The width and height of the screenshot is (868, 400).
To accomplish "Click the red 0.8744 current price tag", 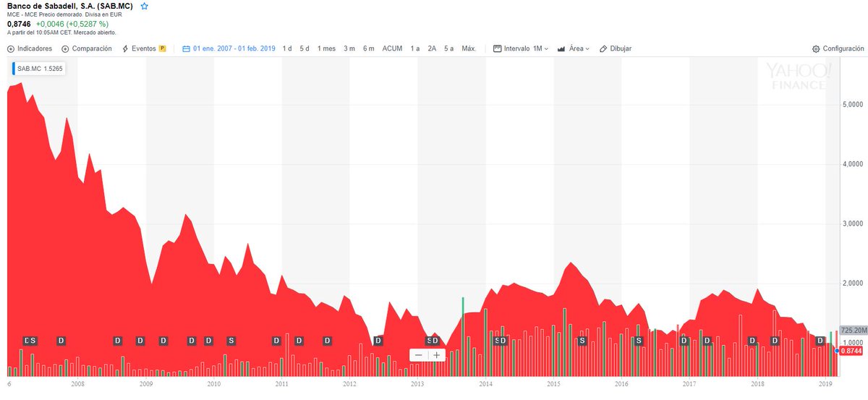I will [851, 350].
